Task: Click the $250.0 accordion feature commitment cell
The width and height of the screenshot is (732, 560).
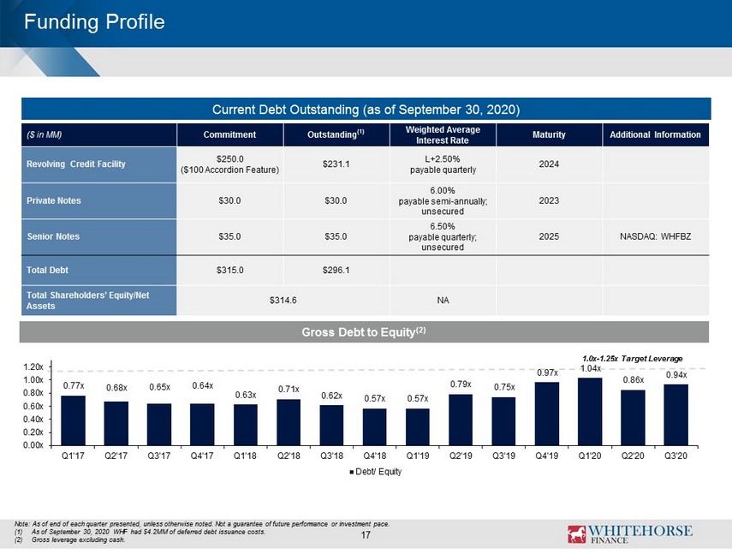Action: (229, 164)
